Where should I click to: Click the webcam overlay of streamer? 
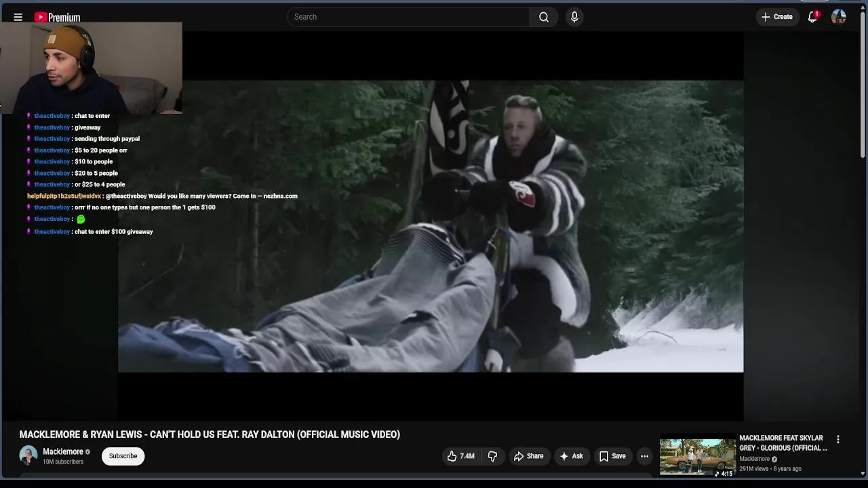pyautogui.click(x=91, y=67)
